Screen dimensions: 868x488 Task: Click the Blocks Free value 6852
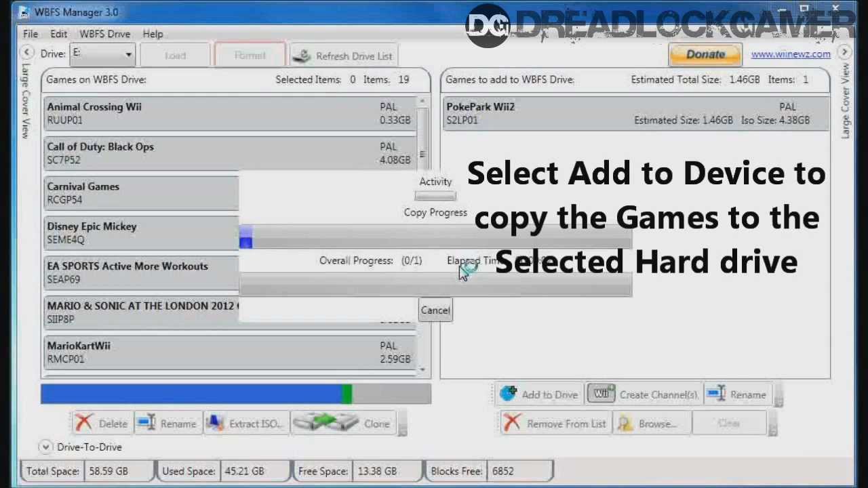(503, 471)
